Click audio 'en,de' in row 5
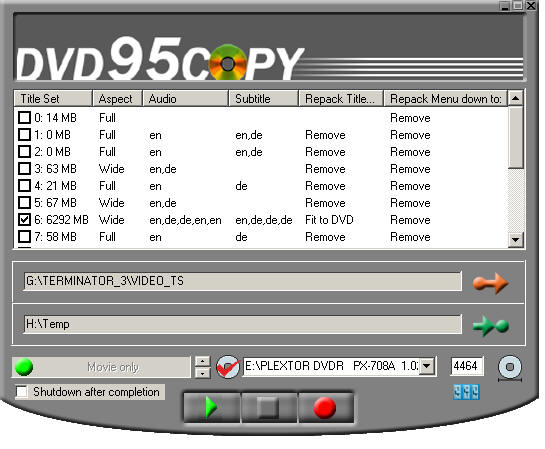This screenshot has height=449, width=545. [163, 203]
